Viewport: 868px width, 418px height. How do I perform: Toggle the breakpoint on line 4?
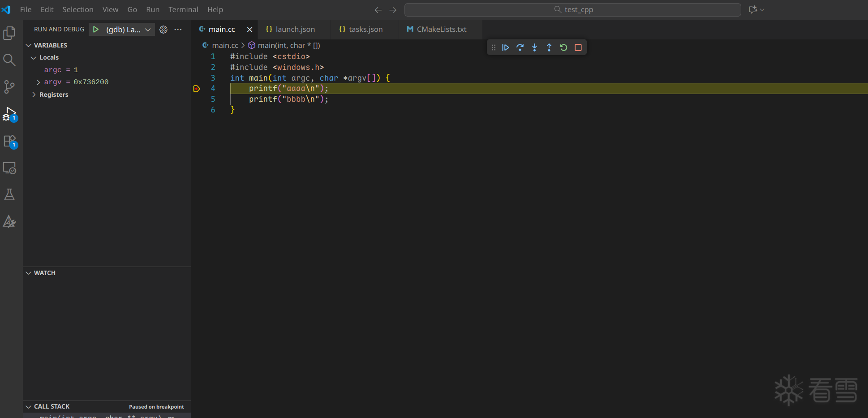coord(196,89)
